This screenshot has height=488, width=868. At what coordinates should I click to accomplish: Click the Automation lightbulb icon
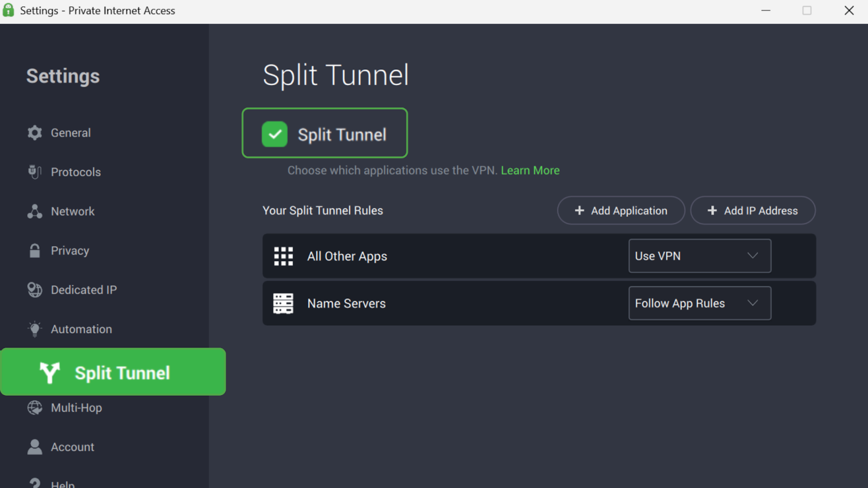[x=35, y=329]
